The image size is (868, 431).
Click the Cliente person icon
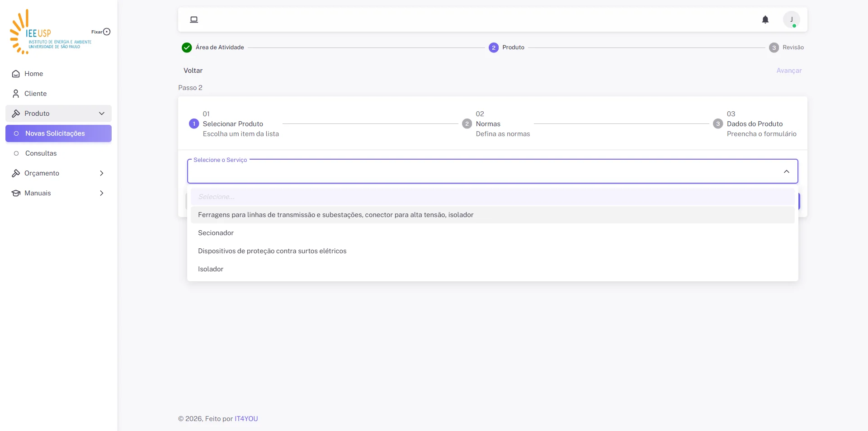pos(16,94)
